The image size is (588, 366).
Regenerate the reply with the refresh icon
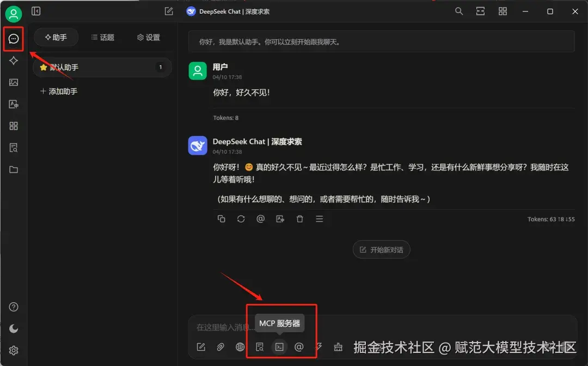pyautogui.click(x=241, y=218)
